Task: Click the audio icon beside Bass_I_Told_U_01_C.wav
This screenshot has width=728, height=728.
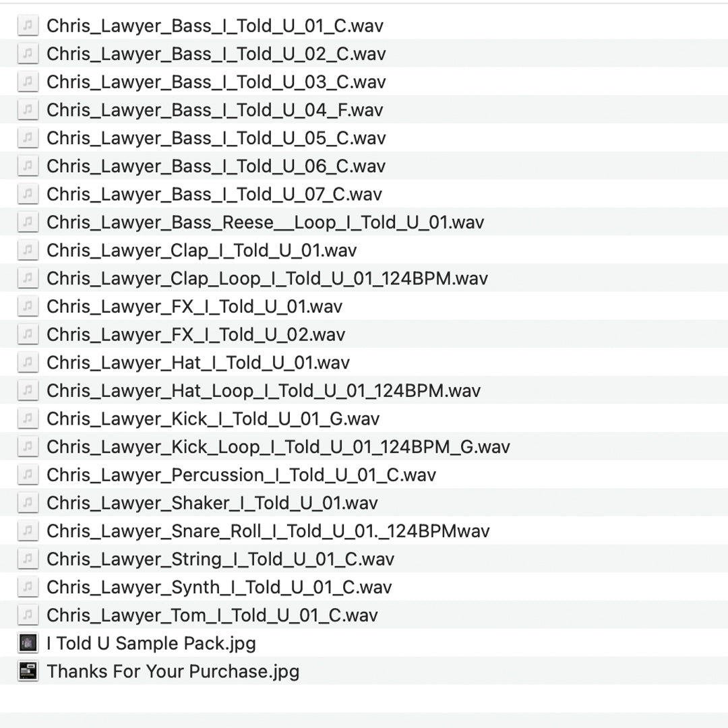Action: coord(28,26)
